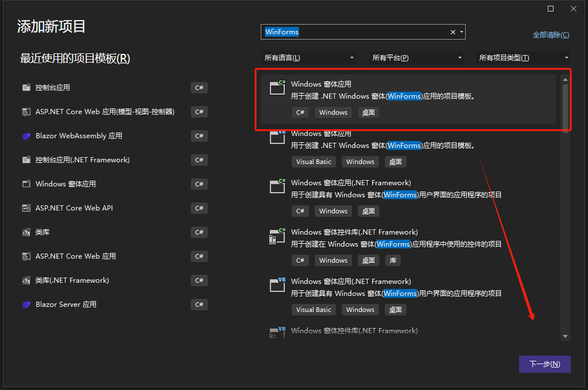588x390 pixels.
Task: Click the VB Windows 窗体控件库(.NET Framework) icon
Action: coord(277,332)
